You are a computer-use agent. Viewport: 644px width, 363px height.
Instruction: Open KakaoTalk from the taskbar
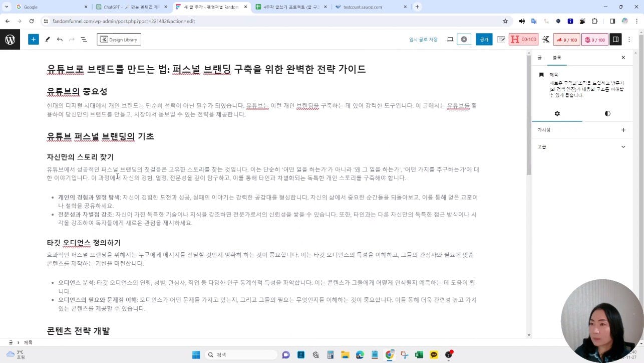(434, 355)
